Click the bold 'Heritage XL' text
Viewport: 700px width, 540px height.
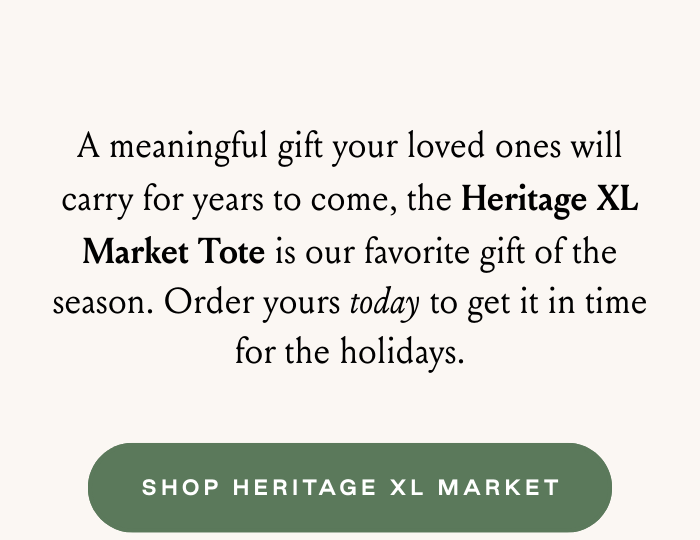[x=549, y=199]
